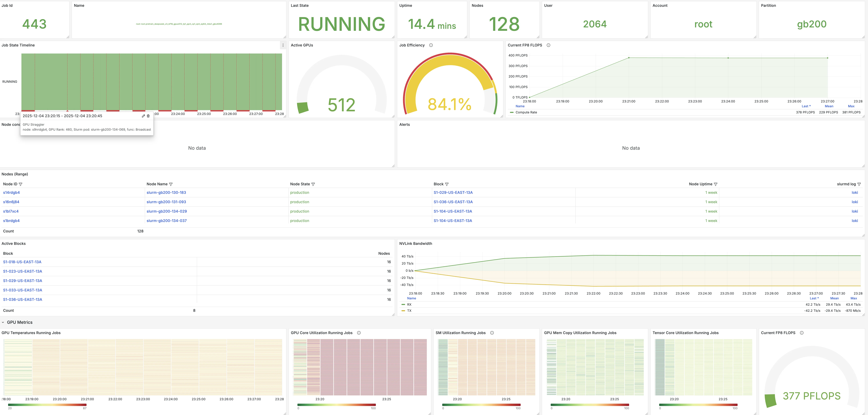The width and height of the screenshot is (868, 415).
Task: Click the Node Name column header
Action: tap(157, 184)
